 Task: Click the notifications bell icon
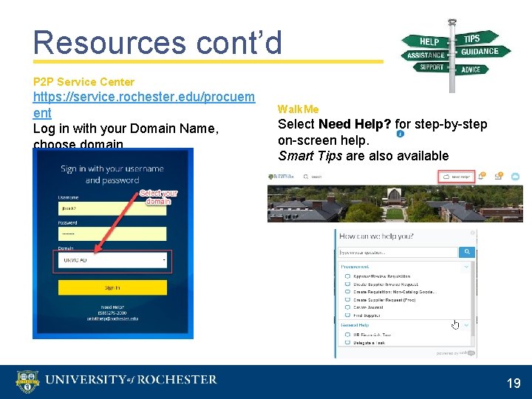[x=481, y=177]
